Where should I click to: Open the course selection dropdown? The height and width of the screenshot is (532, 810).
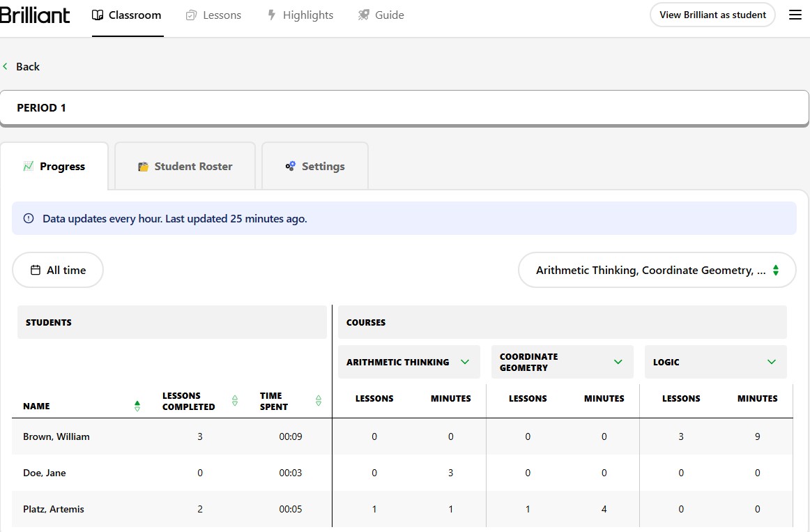pyautogui.click(x=657, y=270)
